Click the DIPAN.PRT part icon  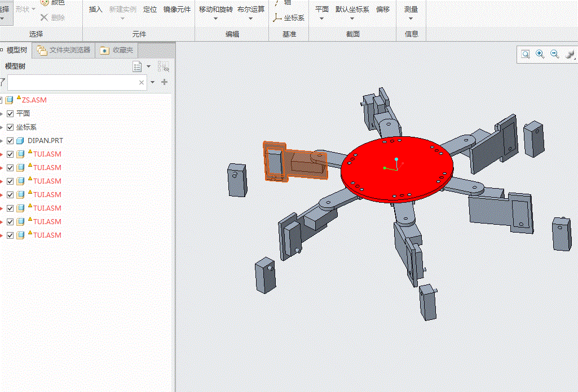point(20,141)
